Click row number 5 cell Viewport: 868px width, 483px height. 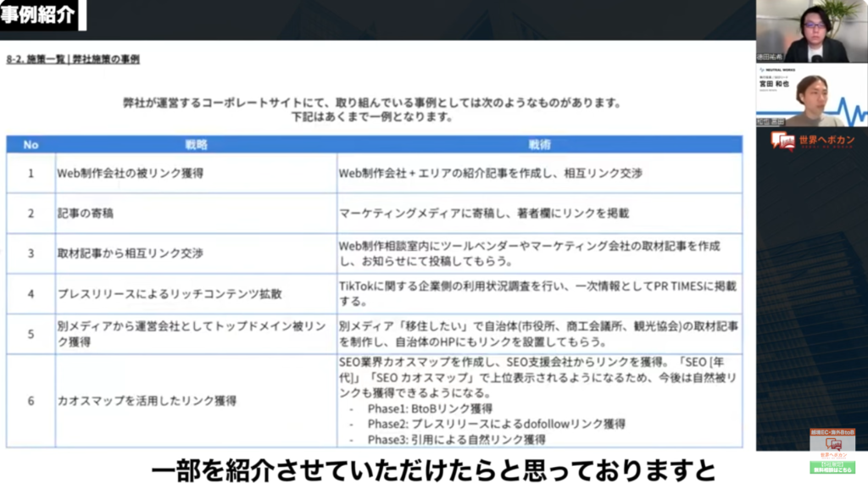point(31,334)
